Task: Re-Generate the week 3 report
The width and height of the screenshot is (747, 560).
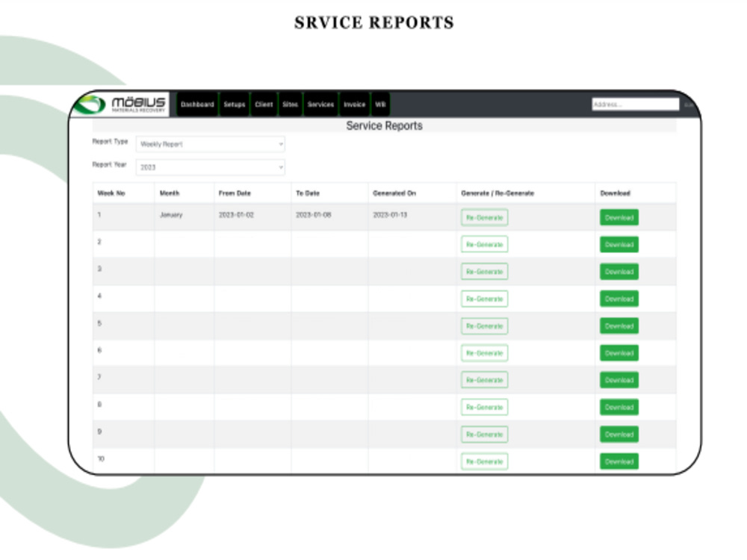Action: (x=485, y=272)
